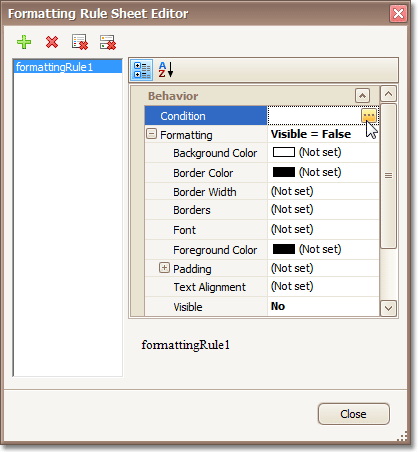Select formattingRule1 in the rule list

[x=68, y=67]
